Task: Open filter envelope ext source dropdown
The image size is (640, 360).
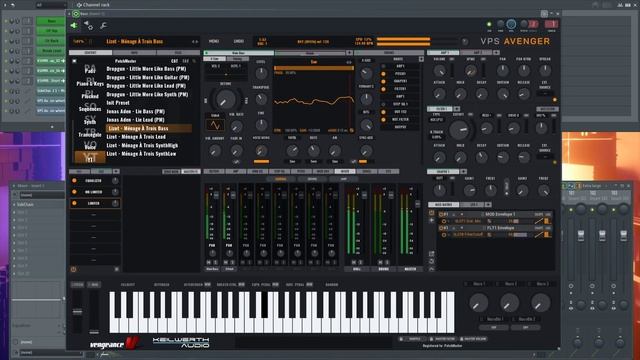Action: 545,156
